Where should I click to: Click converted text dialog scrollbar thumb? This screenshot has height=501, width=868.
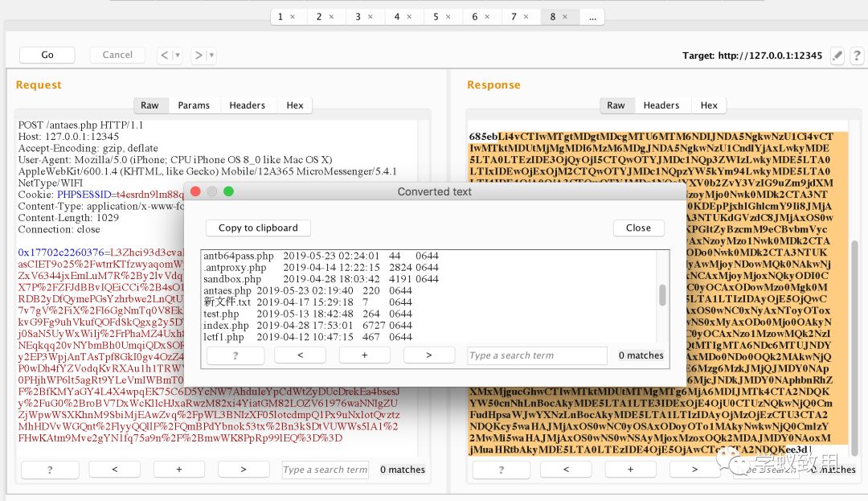pos(662,294)
